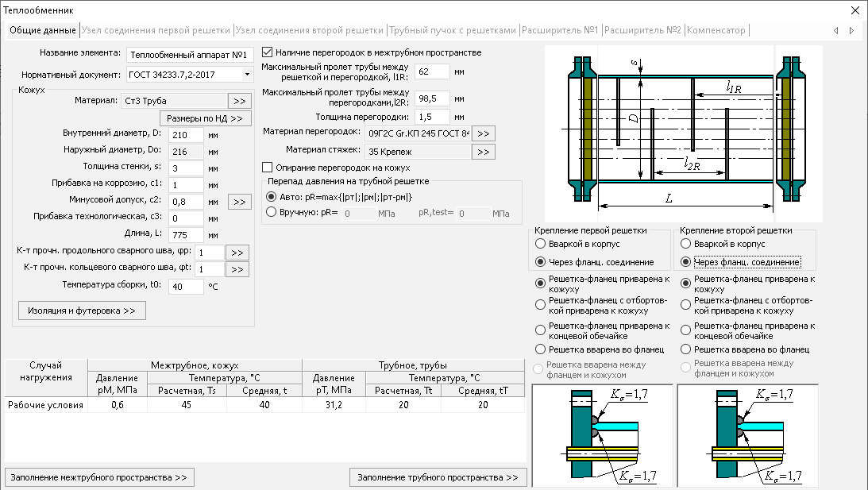Image resolution: width=868 pixels, height=490 pixels.
Task: Click the Прибавка технологическая c3 field
Action: [186, 218]
